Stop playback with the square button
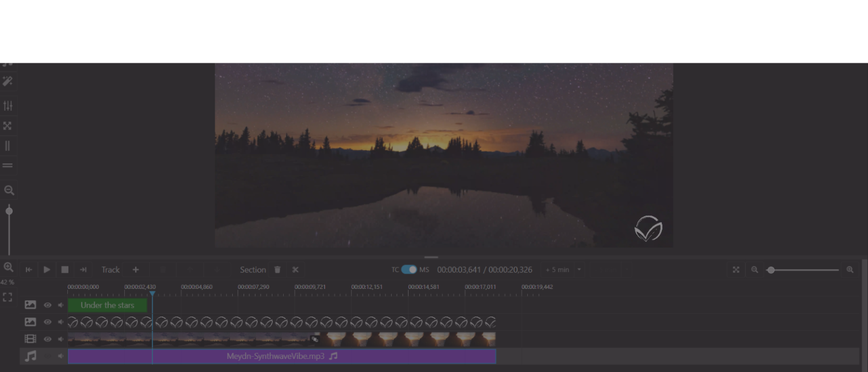The image size is (868, 372). pyautogui.click(x=65, y=270)
